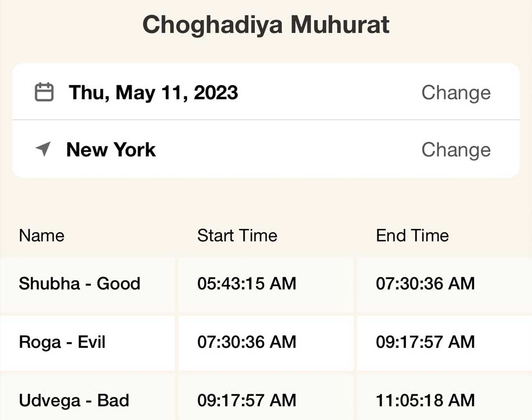The height and width of the screenshot is (420, 532).
Task: Click the Start Time column header
Action: coord(237,235)
